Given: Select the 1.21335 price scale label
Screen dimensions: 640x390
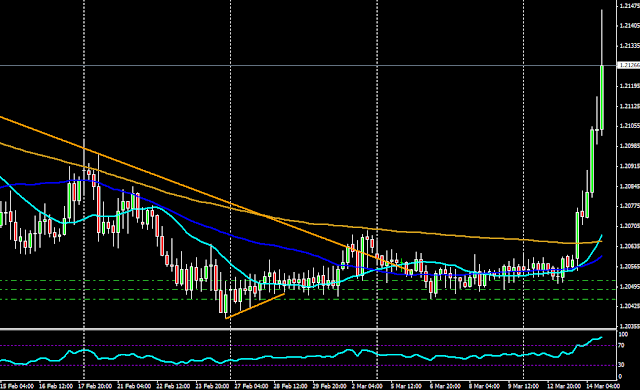Looking at the screenshot, I should click(x=629, y=46).
